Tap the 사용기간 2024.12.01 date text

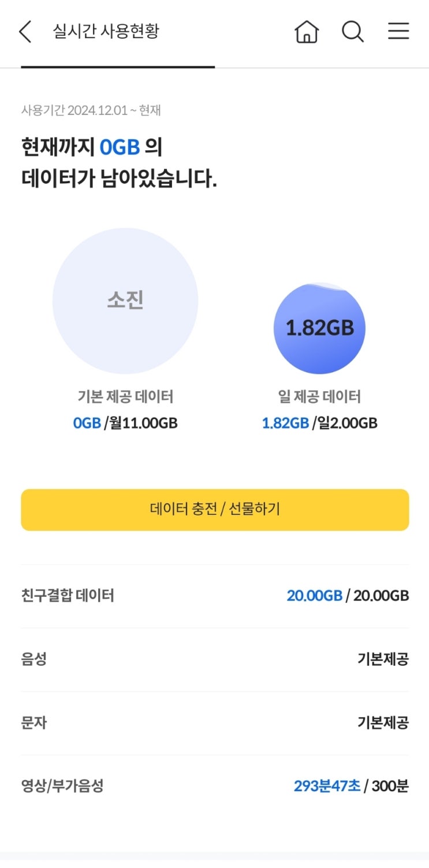[x=91, y=110]
